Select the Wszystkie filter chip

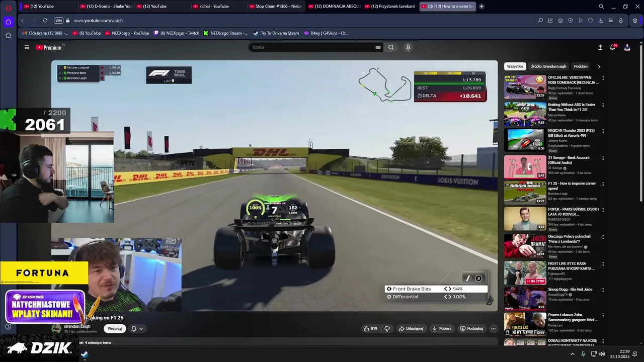[515, 66]
